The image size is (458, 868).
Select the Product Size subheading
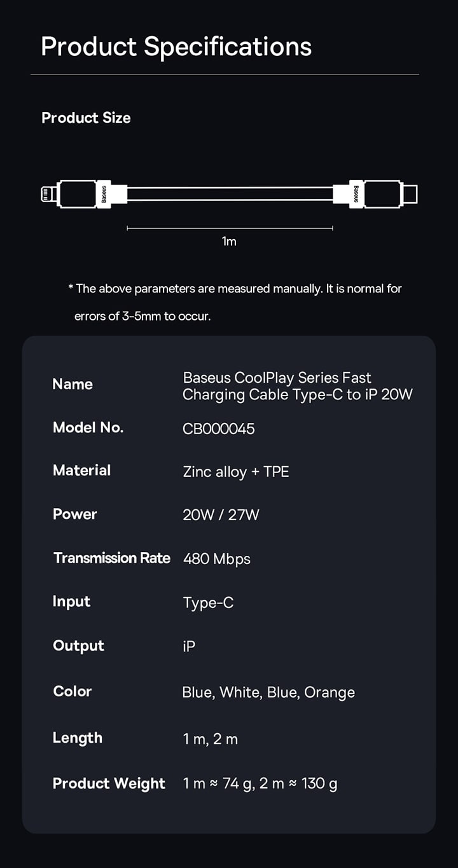tap(86, 118)
